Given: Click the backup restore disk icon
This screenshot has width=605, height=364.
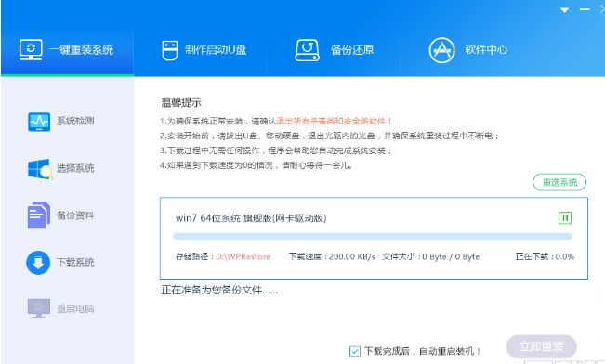Looking at the screenshot, I should [307, 50].
